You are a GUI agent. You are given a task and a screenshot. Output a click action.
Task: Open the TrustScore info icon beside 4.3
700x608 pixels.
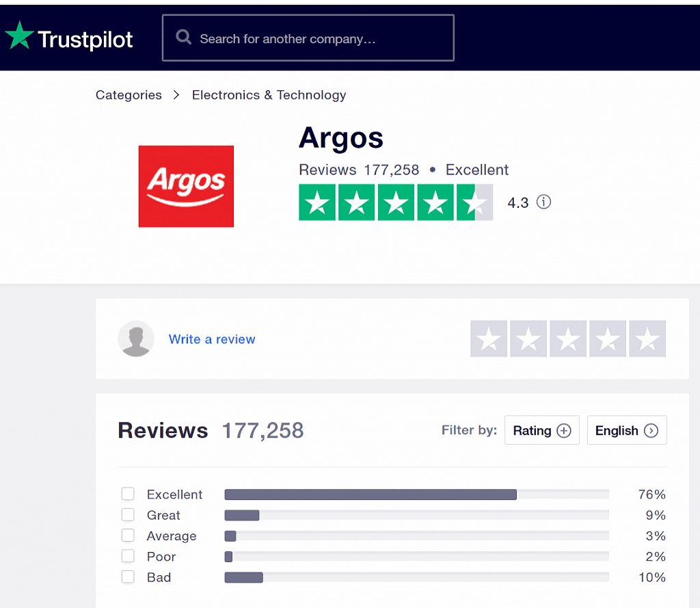(x=543, y=202)
